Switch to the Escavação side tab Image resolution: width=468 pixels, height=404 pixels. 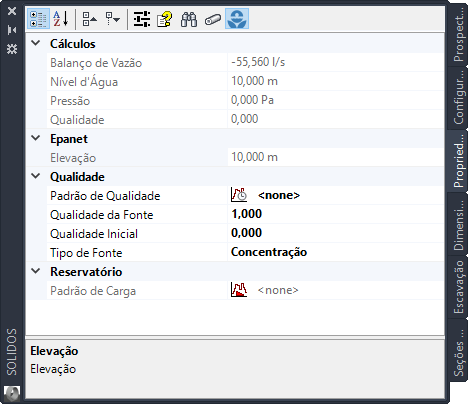pos(458,287)
